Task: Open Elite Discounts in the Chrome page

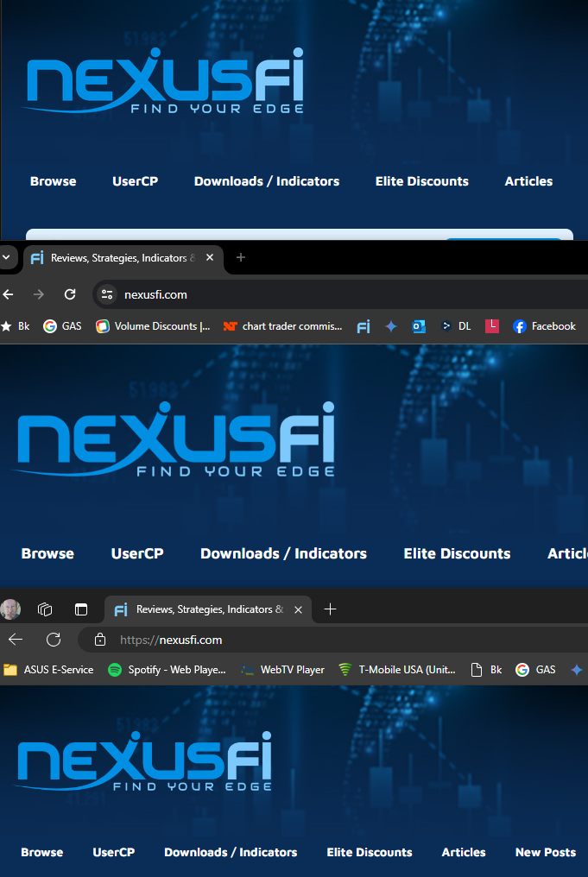Action: (x=457, y=553)
